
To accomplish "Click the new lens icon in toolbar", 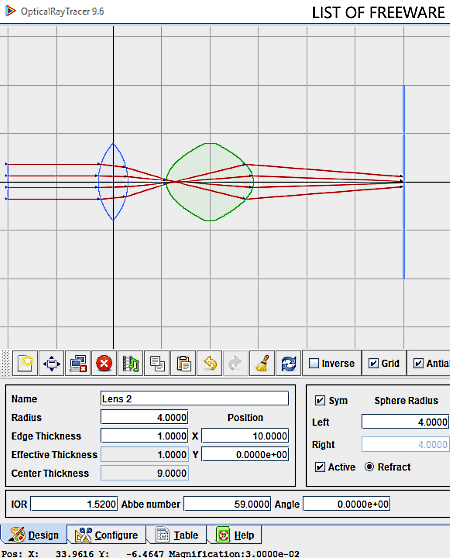I will click(x=25, y=363).
